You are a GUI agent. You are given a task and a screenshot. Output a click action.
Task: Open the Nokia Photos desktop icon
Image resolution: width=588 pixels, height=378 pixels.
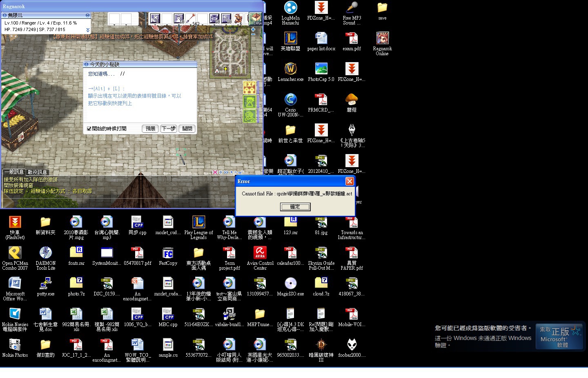point(15,348)
